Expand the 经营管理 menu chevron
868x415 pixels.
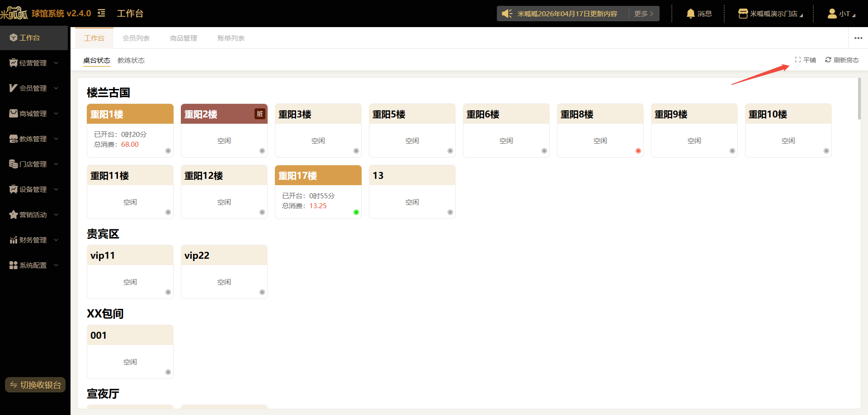coord(56,63)
